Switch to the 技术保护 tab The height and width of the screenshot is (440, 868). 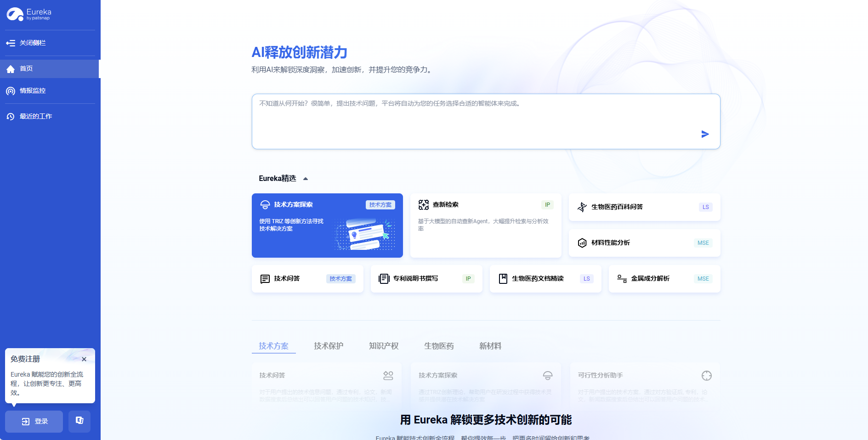[329, 346]
